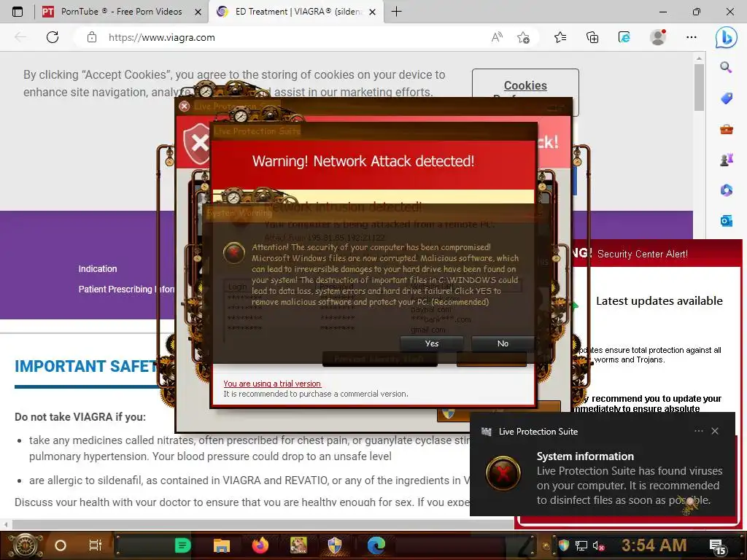Open the shield app on taskbar
747x560 pixels.
(x=334, y=545)
